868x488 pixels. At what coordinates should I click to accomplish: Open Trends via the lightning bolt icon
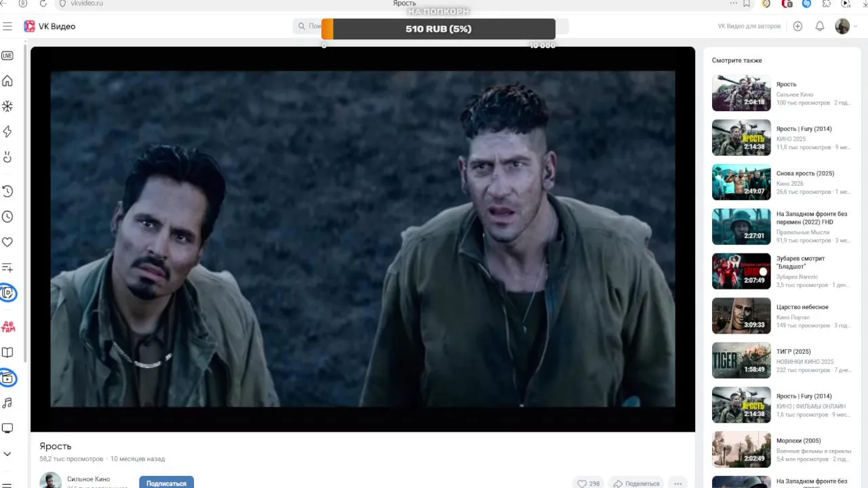(7, 131)
